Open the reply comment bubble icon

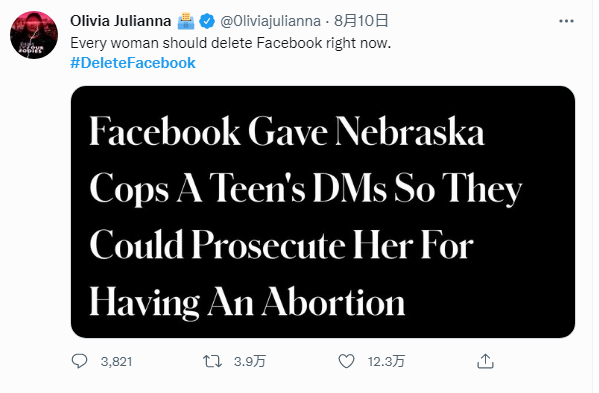pos(79,361)
